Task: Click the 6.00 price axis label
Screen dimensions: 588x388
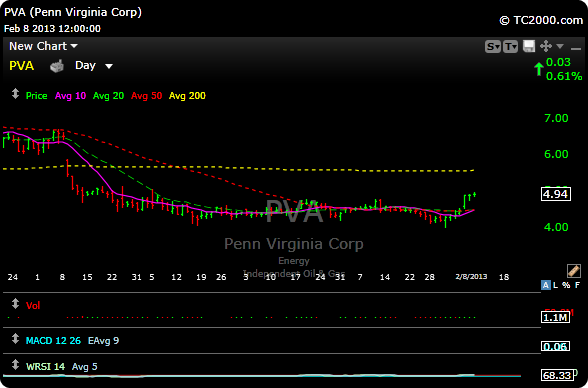Action: pos(556,154)
